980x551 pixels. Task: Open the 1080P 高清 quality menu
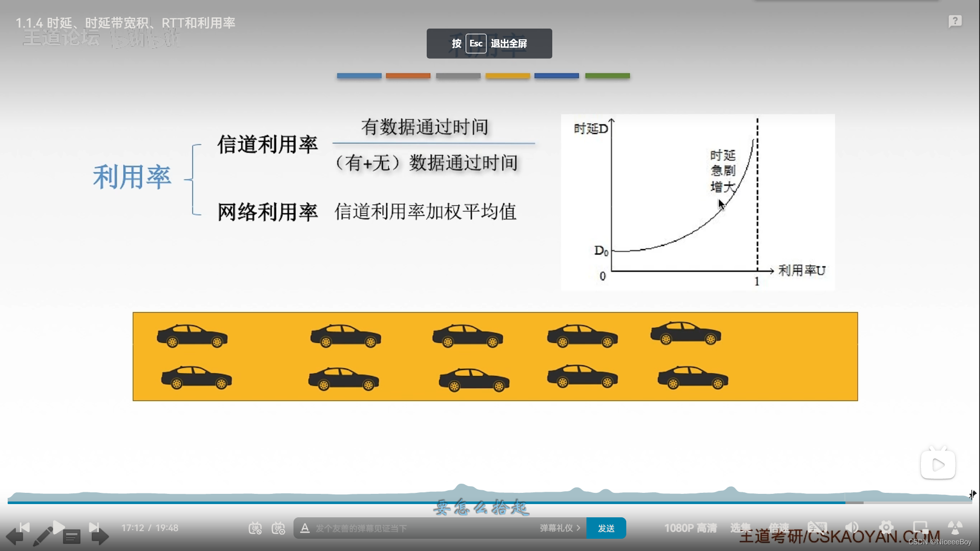(690, 528)
